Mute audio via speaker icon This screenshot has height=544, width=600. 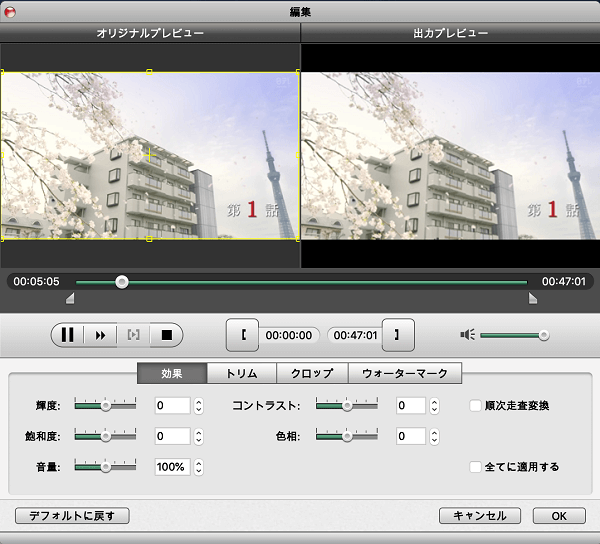coord(468,335)
